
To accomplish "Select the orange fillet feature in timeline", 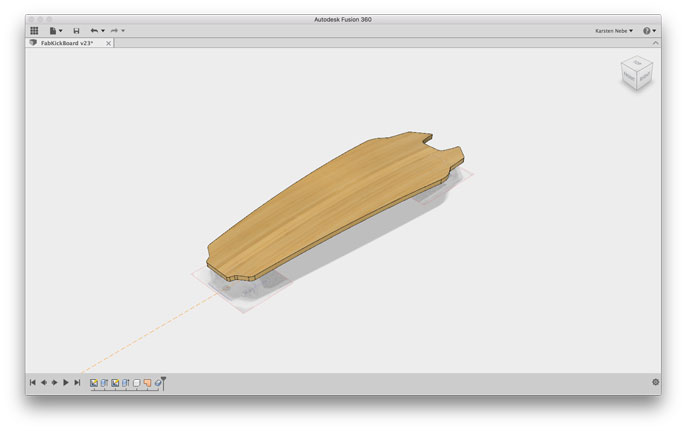I will pos(147,383).
